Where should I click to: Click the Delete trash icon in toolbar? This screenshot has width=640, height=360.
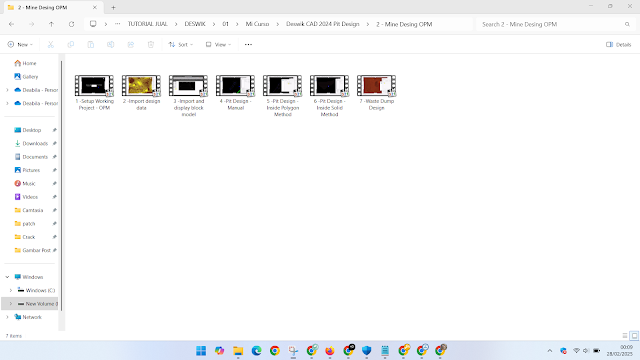[x=151, y=44]
